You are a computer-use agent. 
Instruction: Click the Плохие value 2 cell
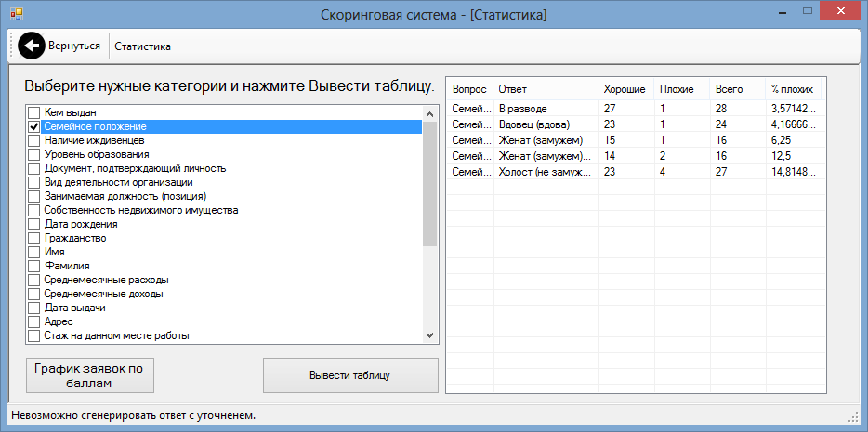[x=682, y=156]
